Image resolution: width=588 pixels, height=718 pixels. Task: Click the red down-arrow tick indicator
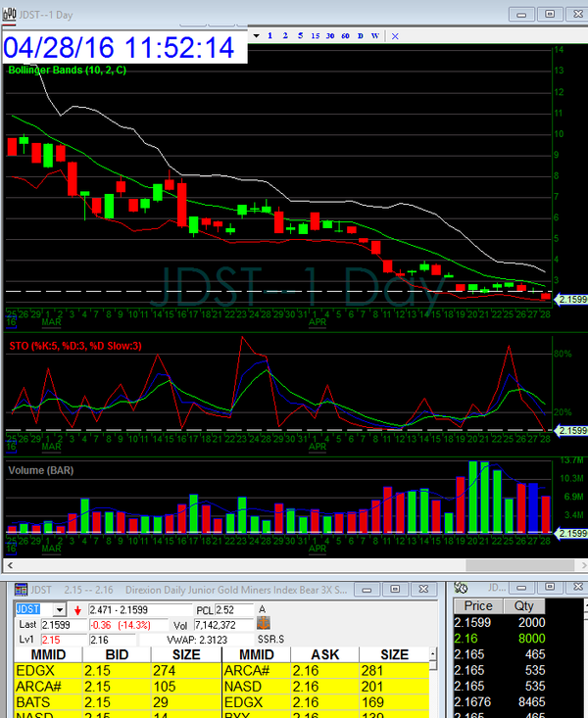point(77,610)
